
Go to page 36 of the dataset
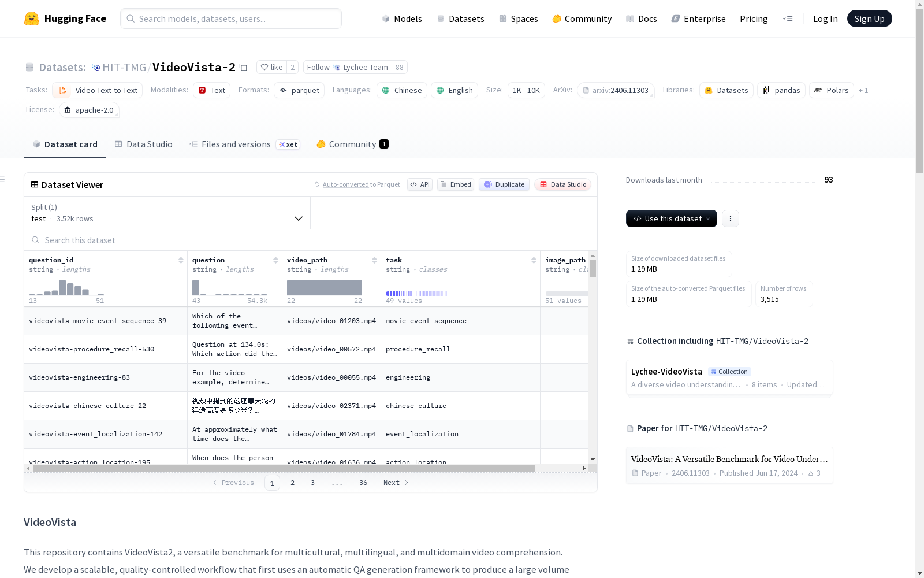363,483
